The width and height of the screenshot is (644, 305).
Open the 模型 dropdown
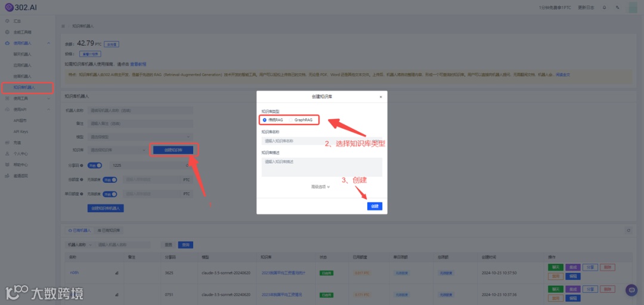point(141,136)
